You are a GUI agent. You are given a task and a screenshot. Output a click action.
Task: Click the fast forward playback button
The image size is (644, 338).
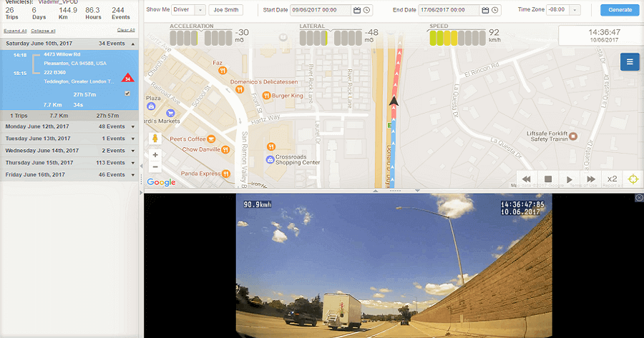point(590,179)
